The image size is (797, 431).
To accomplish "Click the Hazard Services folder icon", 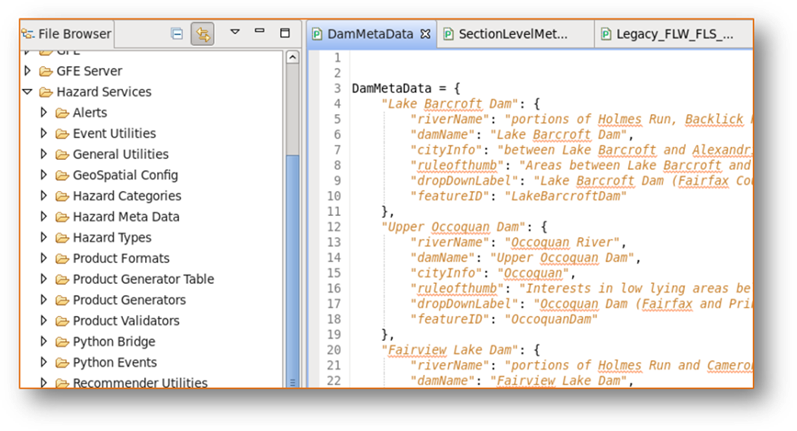I will click(46, 91).
